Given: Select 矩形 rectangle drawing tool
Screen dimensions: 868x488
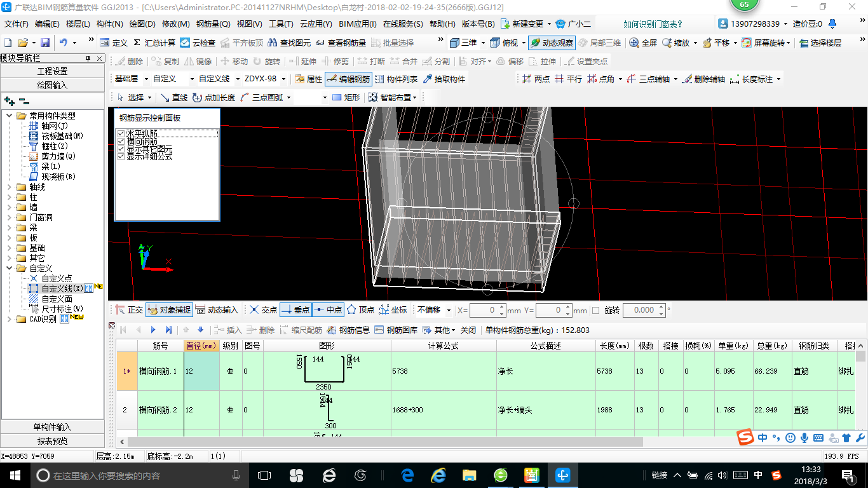Looking at the screenshot, I should 346,97.
